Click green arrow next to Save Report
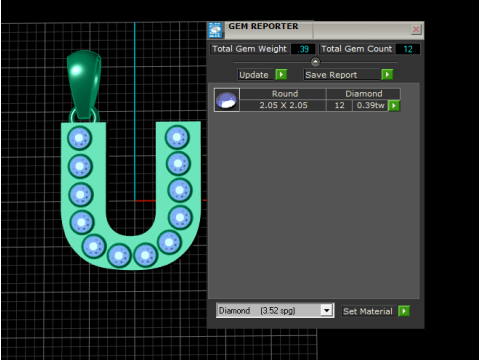This screenshot has width=480, height=360. pos(387,75)
